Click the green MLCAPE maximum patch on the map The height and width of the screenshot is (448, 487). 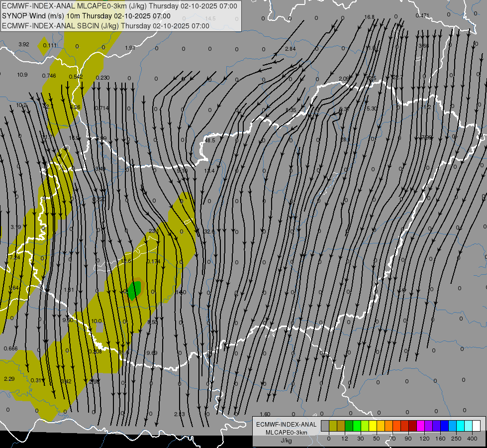134,290
